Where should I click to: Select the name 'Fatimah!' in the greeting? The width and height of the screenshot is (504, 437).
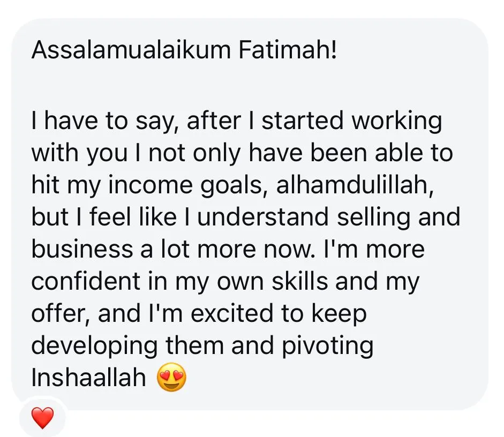coord(288,50)
